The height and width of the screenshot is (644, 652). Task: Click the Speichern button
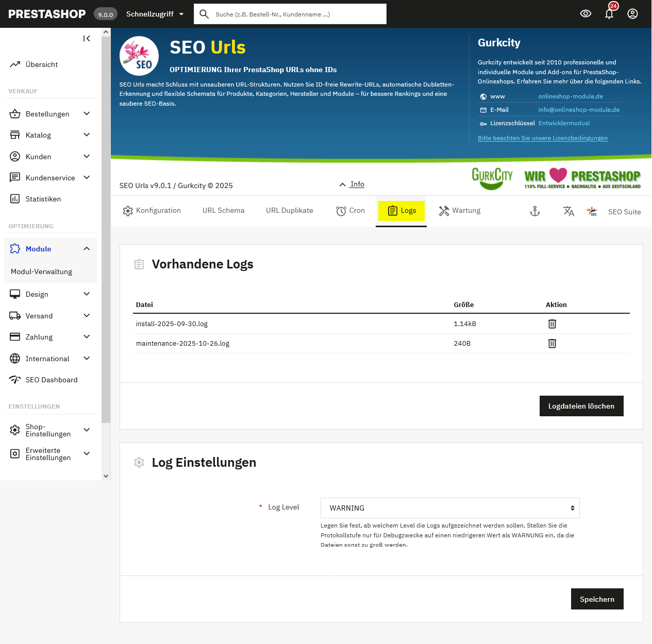click(597, 599)
